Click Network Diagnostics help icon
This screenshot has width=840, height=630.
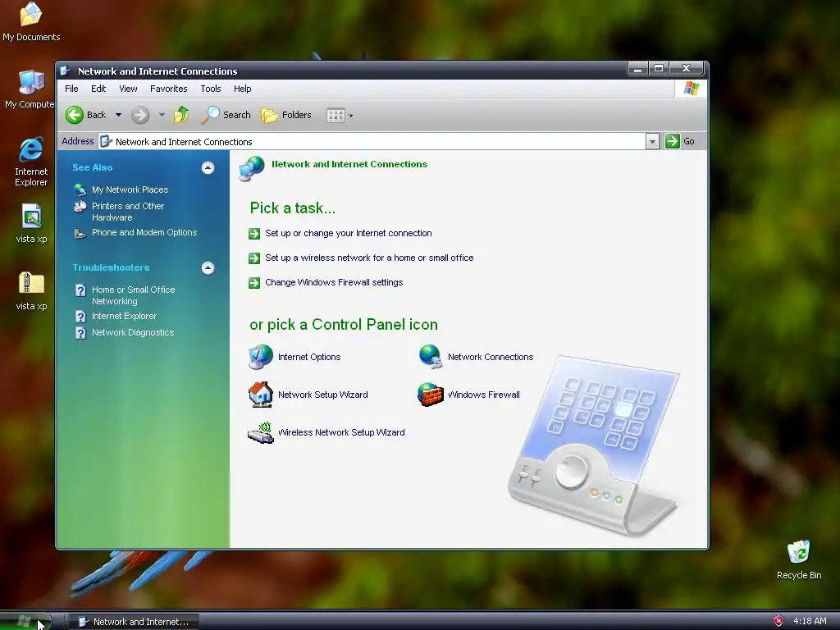click(80, 333)
